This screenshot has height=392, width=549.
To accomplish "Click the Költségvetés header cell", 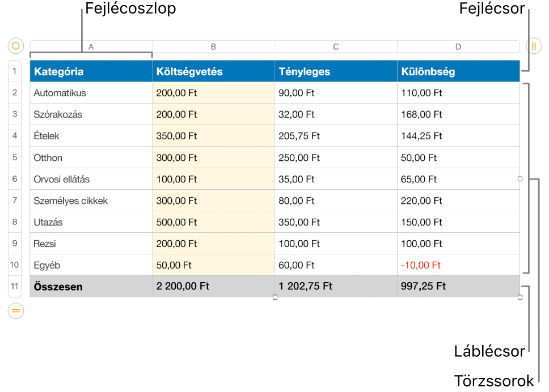I will pos(214,71).
